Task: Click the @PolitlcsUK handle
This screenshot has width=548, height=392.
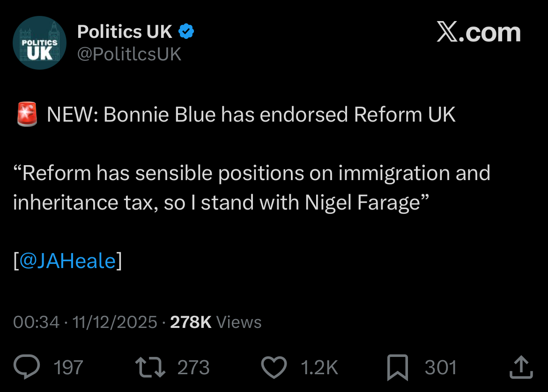Action: pyautogui.click(x=129, y=54)
